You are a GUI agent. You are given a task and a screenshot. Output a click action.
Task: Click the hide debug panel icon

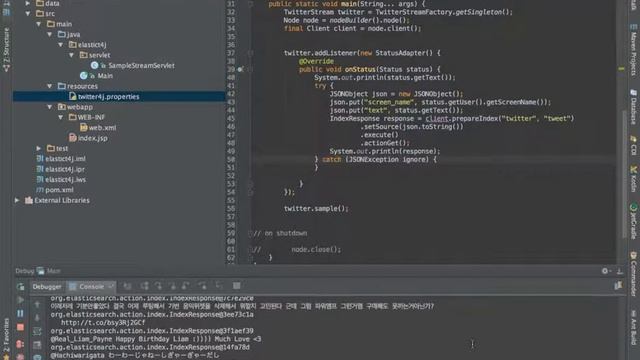coord(620,271)
